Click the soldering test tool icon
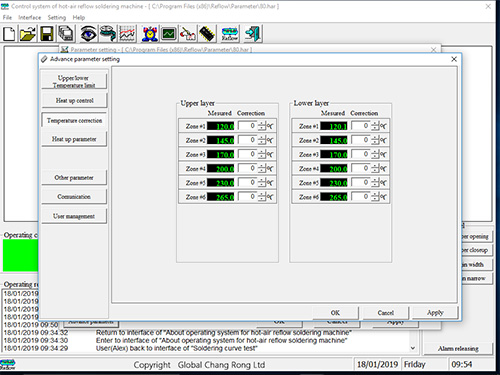Viewport: 500px width, 375px height. pyautogui.click(x=188, y=34)
